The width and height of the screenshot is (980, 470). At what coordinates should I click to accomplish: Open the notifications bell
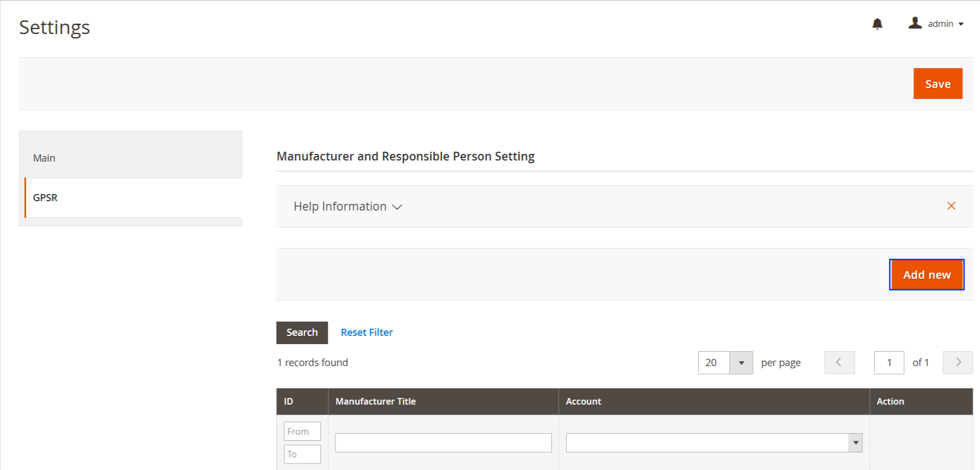877,24
